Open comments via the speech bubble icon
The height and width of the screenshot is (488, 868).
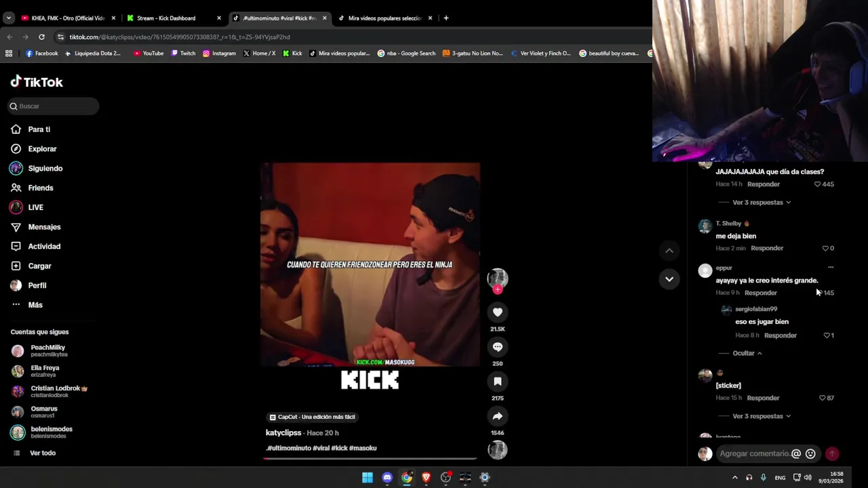(x=497, y=346)
